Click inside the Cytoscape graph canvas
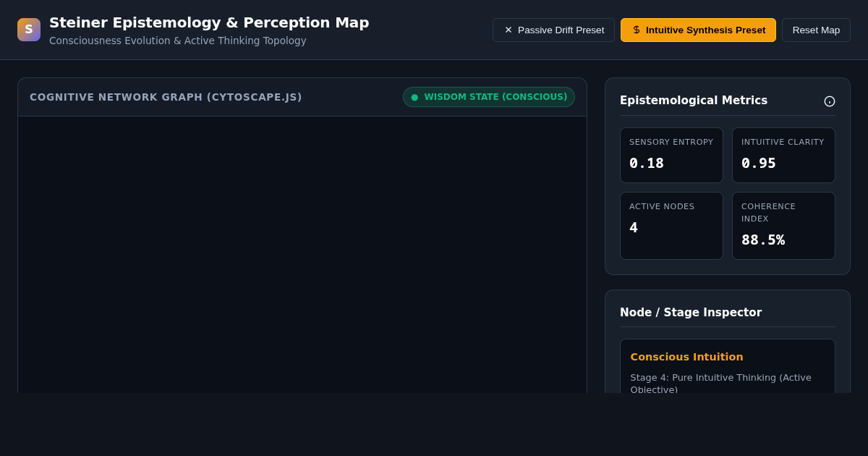The width and height of the screenshot is (868, 456). tap(302, 253)
